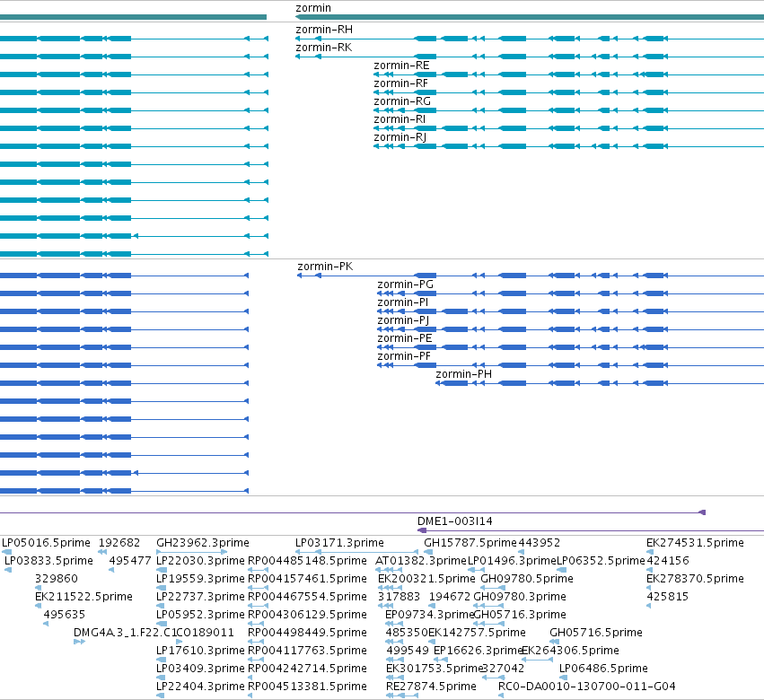Select the zormin-RE transcript label
The width and height of the screenshot is (764, 700).
(401, 66)
